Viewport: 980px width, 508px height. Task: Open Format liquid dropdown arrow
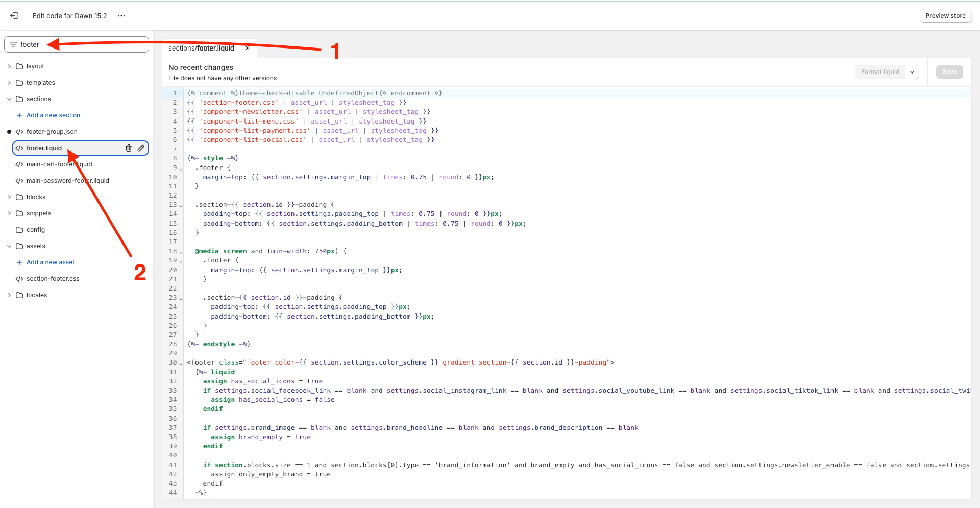pyautogui.click(x=912, y=72)
